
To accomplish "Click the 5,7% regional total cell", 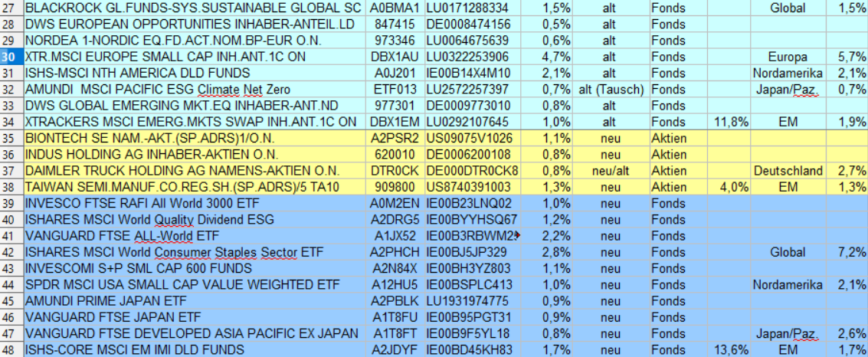I will [x=847, y=57].
